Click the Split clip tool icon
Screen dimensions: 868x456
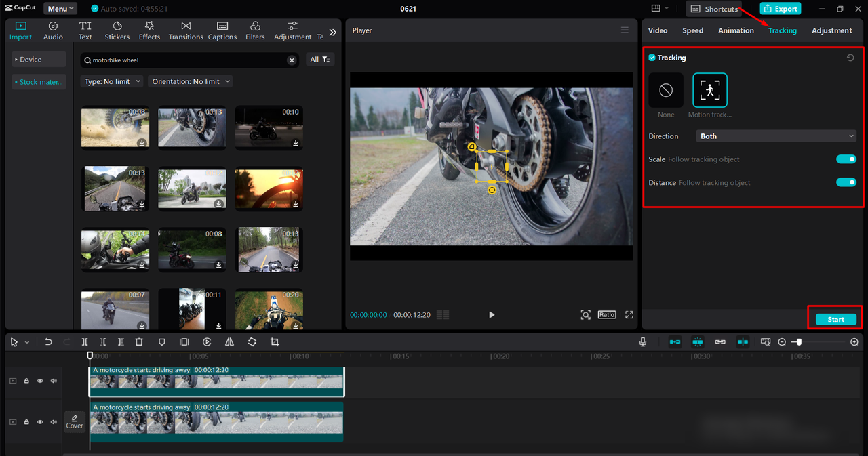click(85, 342)
